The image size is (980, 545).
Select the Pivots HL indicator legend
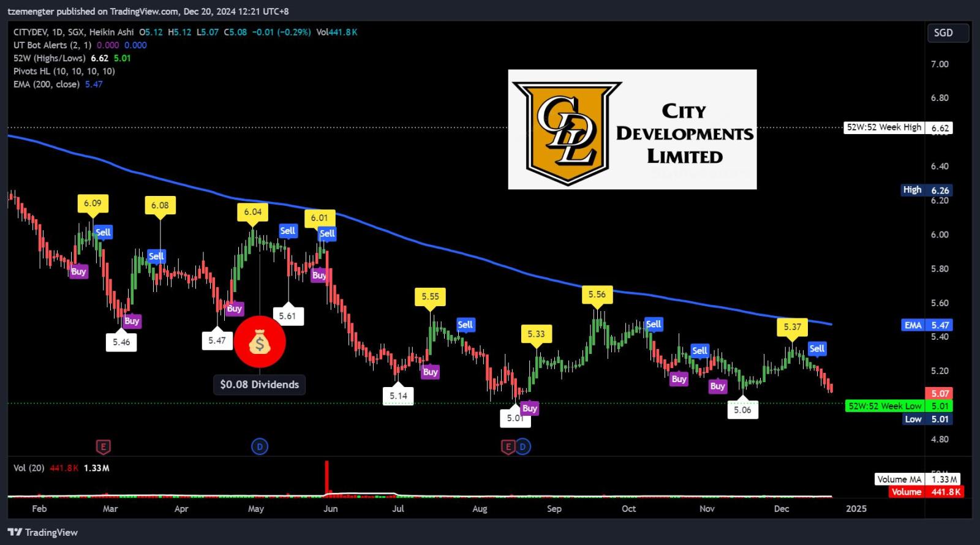pyautogui.click(x=64, y=71)
